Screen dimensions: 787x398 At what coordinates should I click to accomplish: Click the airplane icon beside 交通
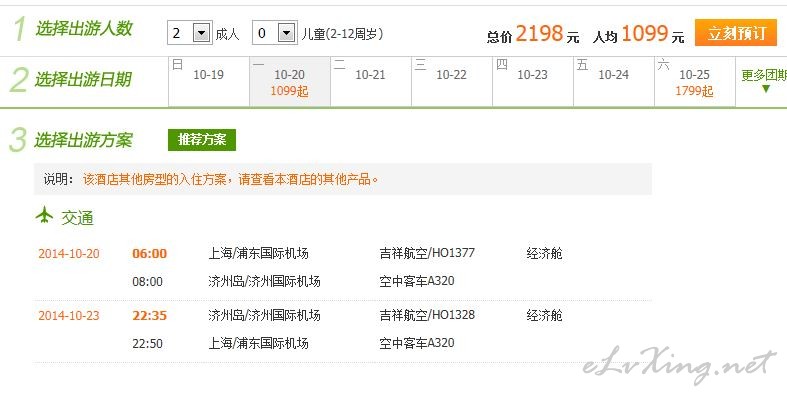point(45,215)
